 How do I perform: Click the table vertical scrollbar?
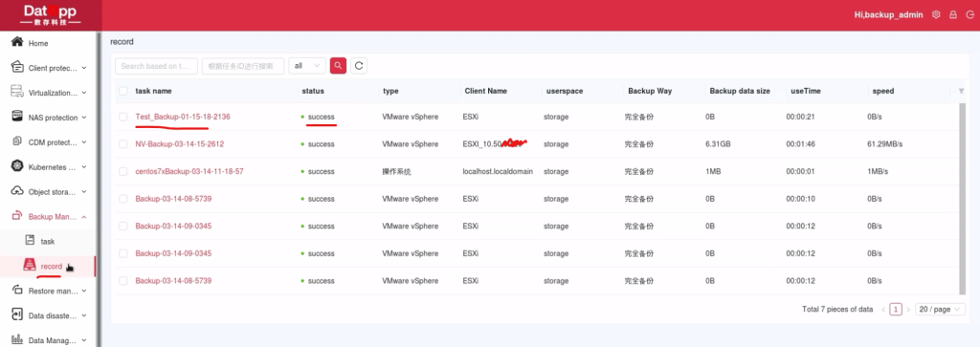pos(963,199)
